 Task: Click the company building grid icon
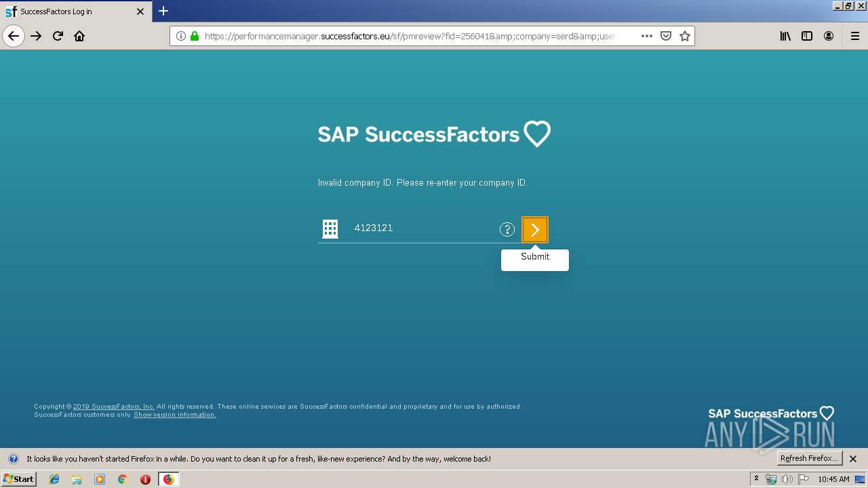point(330,229)
